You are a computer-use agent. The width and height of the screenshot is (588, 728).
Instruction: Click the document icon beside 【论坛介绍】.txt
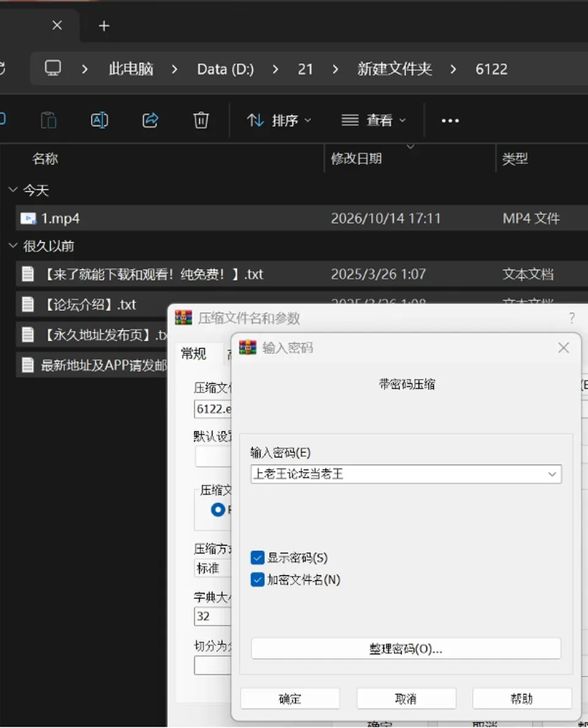[x=28, y=304]
